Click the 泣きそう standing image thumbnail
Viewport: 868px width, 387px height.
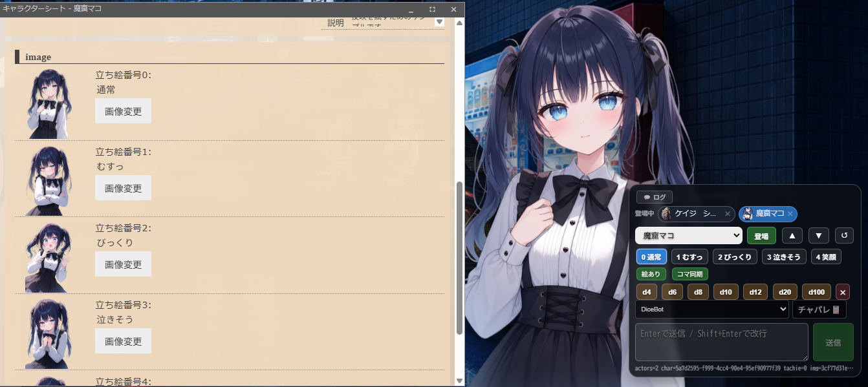48,333
